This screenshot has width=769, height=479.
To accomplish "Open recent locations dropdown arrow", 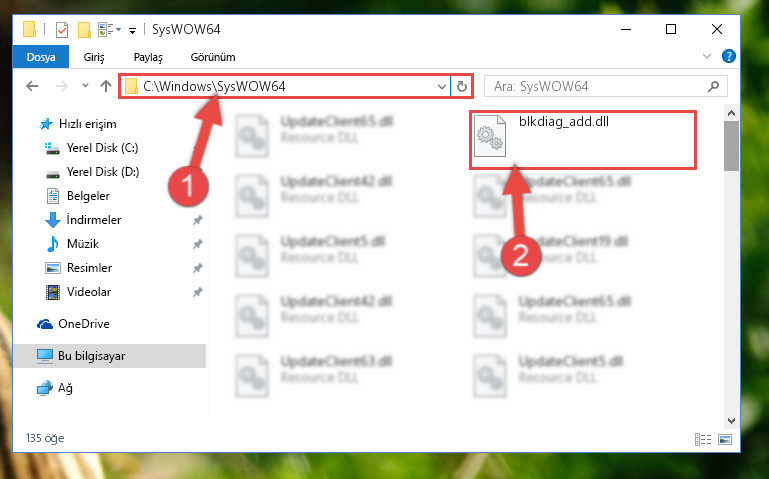I will click(85, 86).
